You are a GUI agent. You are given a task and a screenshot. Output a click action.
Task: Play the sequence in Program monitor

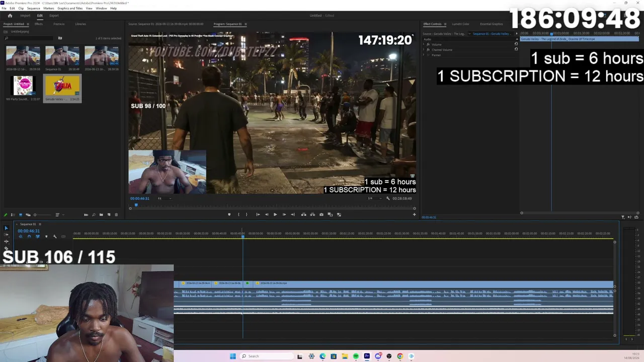(x=275, y=215)
